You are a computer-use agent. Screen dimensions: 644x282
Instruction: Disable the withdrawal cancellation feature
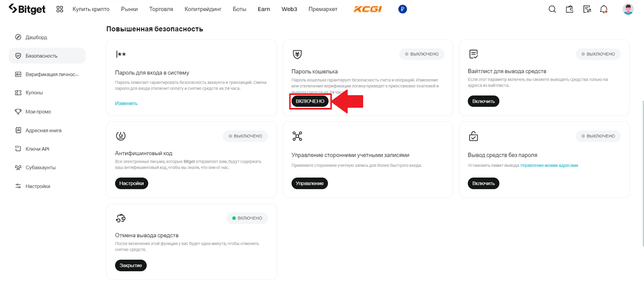pos(131,265)
